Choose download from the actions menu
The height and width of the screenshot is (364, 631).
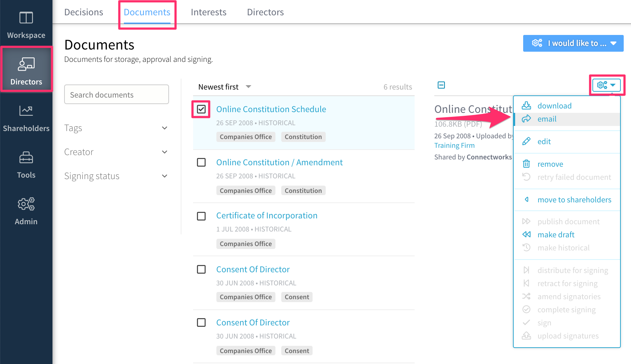(x=567, y=106)
